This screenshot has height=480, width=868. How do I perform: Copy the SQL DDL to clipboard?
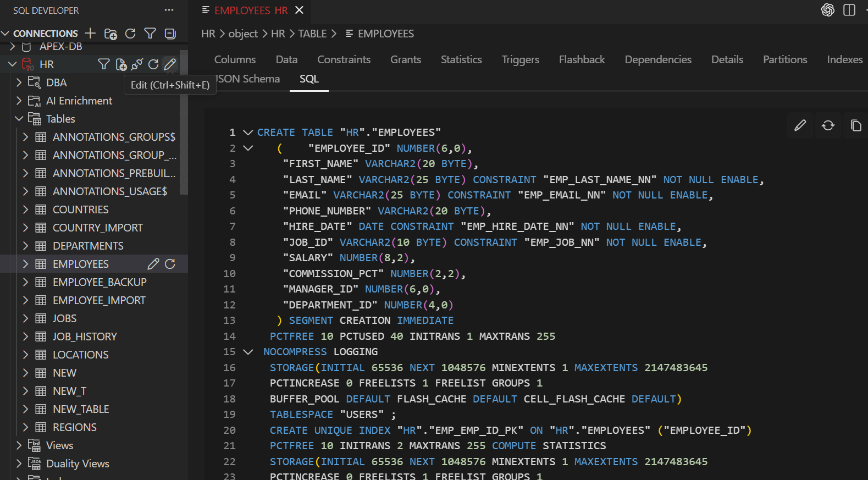point(856,125)
